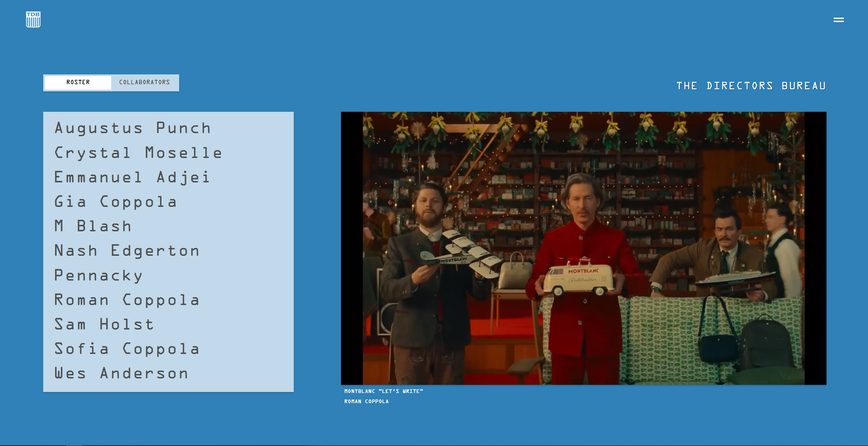Open Sofia Coppola's profile
This screenshot has width=868, height=446.
tap(127, 349)
